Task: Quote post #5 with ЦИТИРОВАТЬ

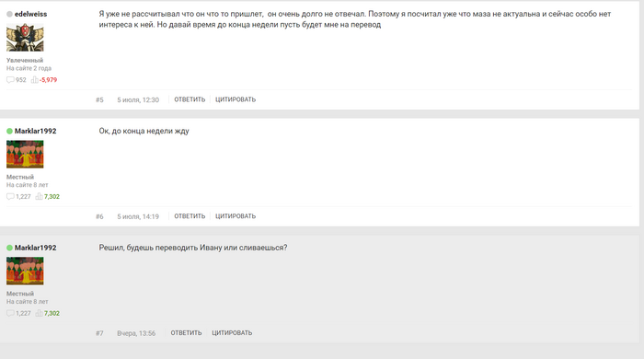Action: 236,99
